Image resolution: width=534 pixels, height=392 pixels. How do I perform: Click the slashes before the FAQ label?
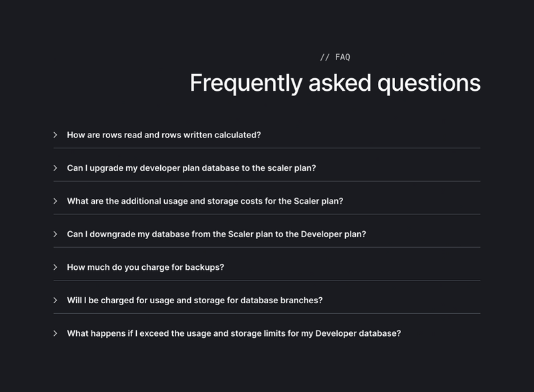(325, 57)
